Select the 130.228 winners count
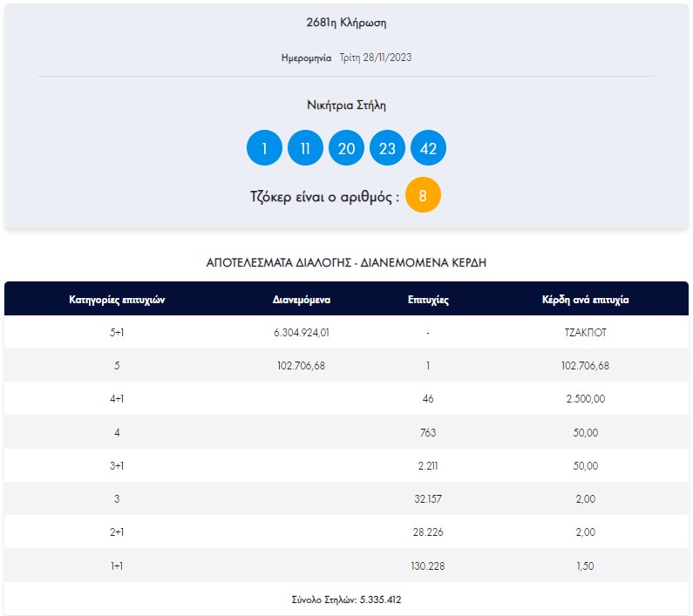The width and height of the screenshot is (693, 616). (x=428, y=565)
